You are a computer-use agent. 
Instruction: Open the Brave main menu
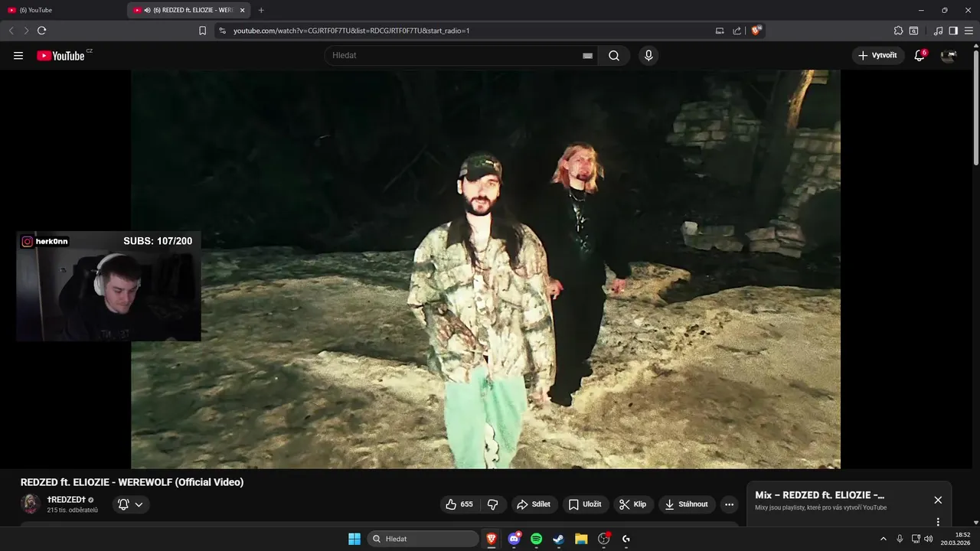(x=969, y=31)
